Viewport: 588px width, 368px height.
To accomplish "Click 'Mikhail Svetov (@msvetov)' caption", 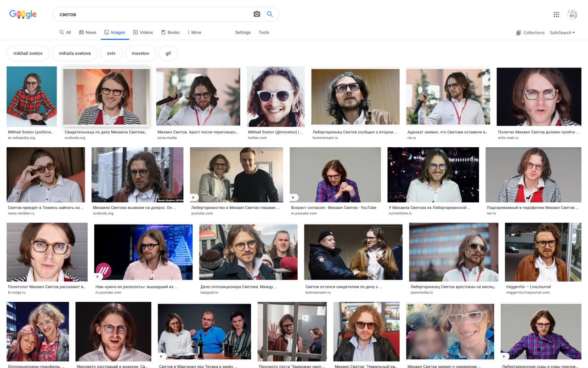I will (275, 132).
